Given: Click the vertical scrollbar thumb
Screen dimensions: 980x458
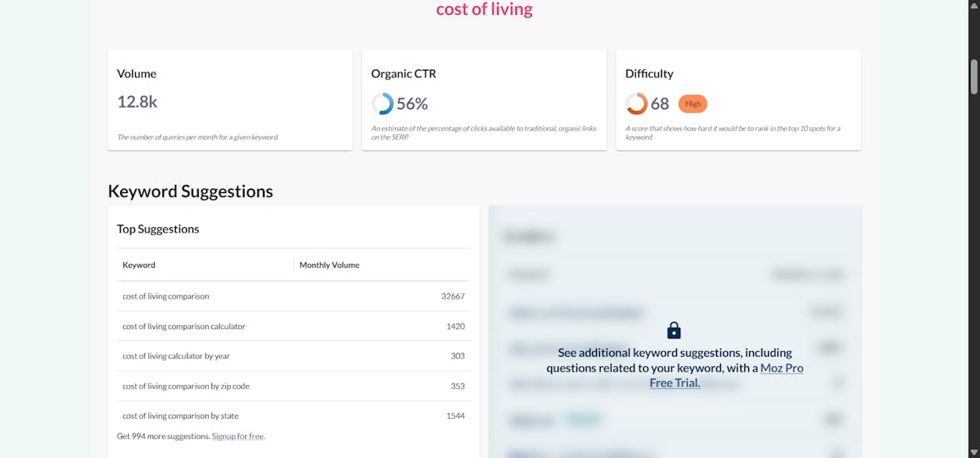Looking at the screenshot, I should (x=974, y=76).
